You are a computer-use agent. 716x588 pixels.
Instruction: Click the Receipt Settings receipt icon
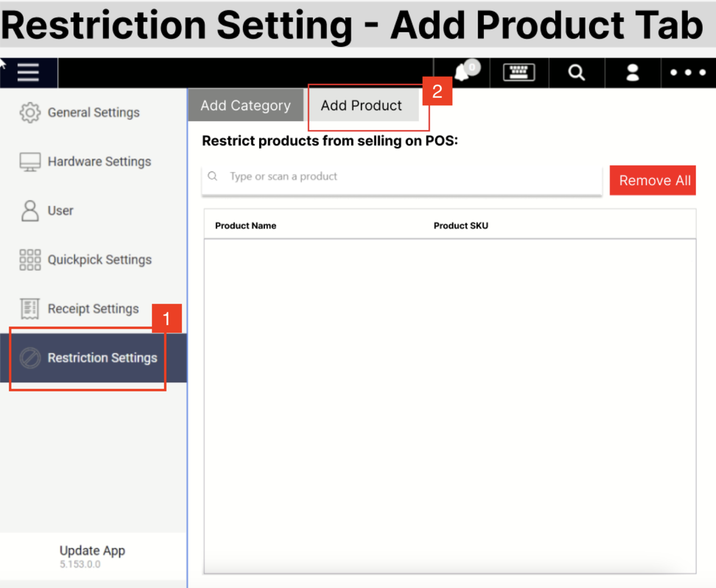[x=30, y=309]
